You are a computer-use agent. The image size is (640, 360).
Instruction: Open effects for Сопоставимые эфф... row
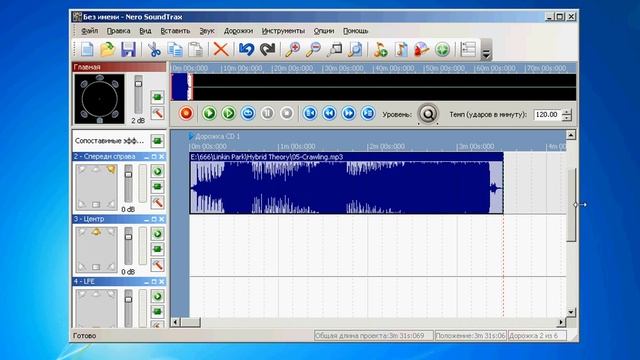tap(158, 141)
